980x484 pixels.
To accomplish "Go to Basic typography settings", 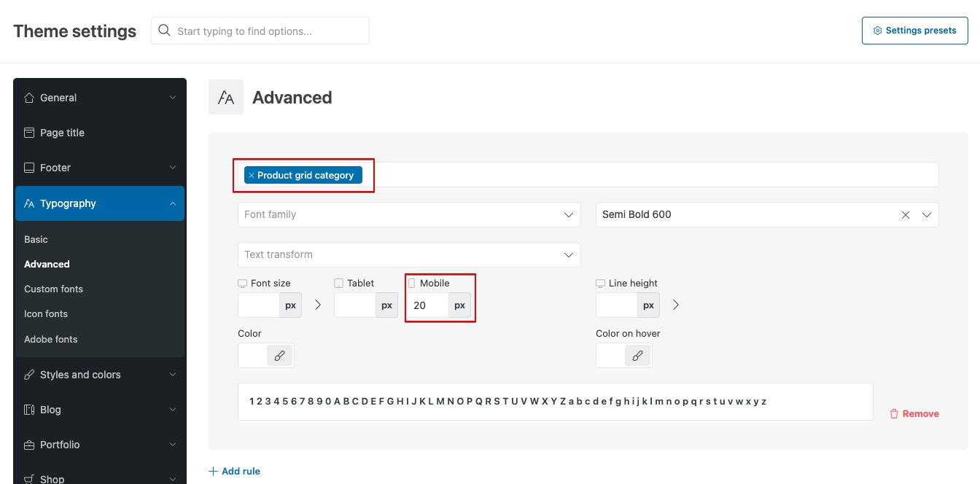I will 36,240.
